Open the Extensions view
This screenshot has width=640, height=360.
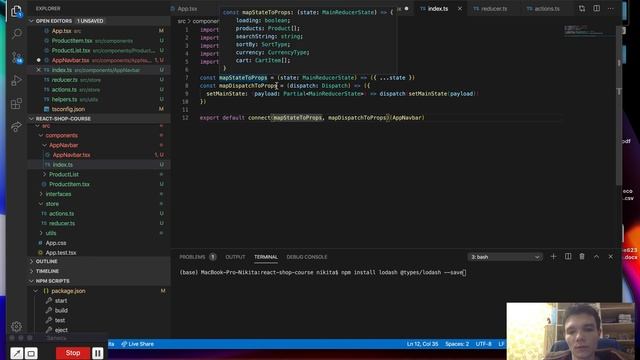click(17, 103)
